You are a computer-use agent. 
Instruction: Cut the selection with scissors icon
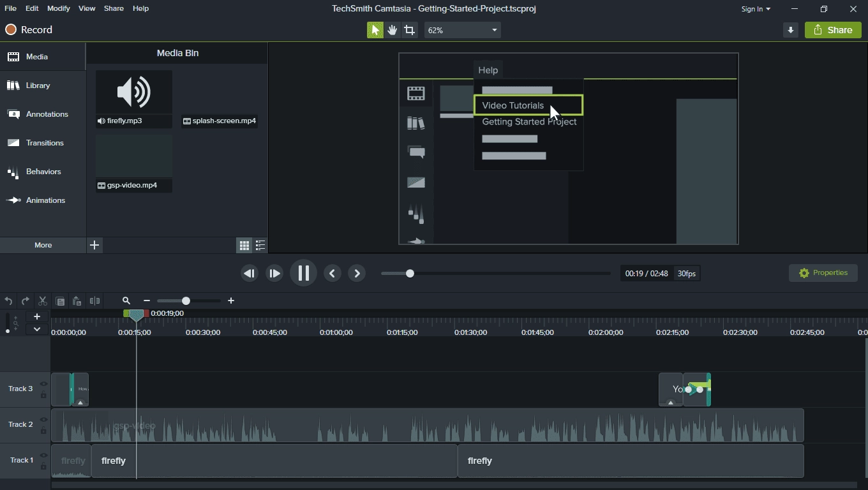click(43, 301)
